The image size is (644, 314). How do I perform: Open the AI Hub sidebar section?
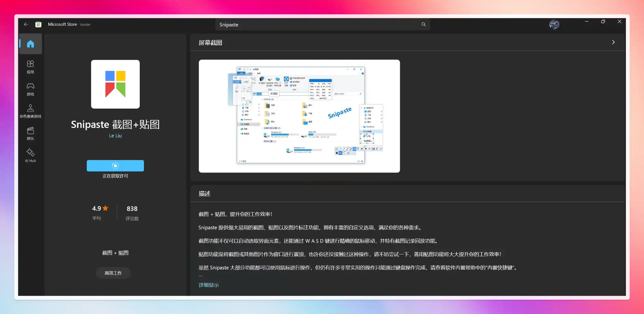click(31, 156)
